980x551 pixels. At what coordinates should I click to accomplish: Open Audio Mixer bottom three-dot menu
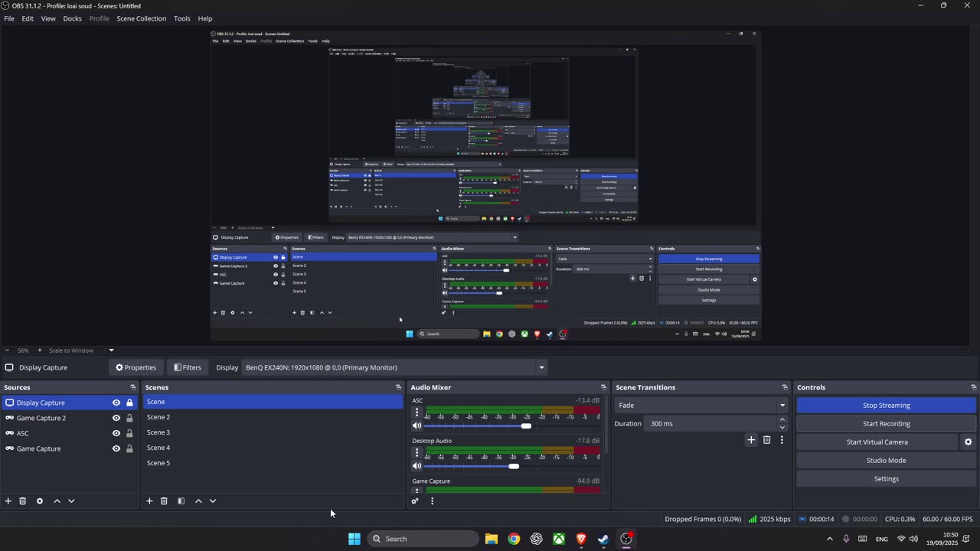click(x=432, y=501)
